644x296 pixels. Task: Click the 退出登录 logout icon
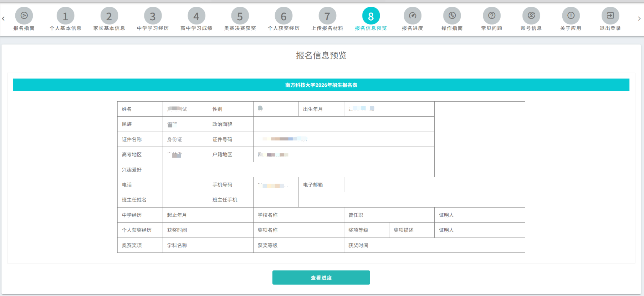pos(610,16)
